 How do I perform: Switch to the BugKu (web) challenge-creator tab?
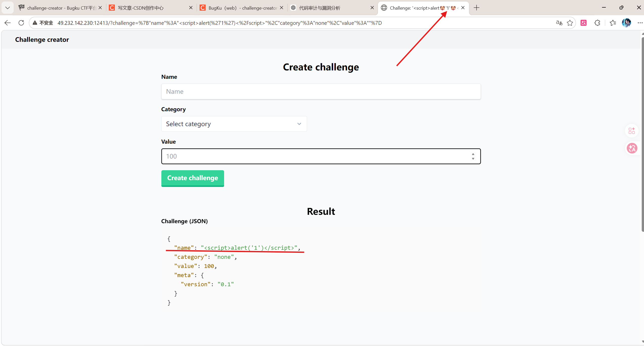click(x=242, y=8)
